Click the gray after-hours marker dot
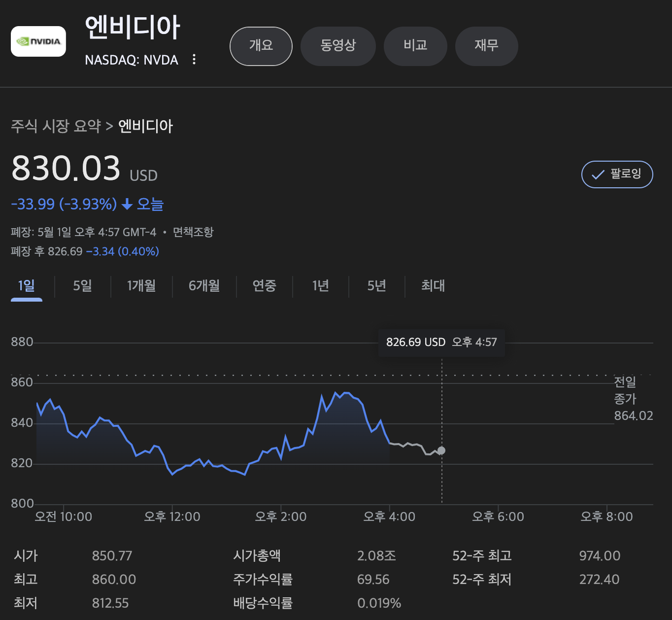The image size is (672, 620). 441,450
